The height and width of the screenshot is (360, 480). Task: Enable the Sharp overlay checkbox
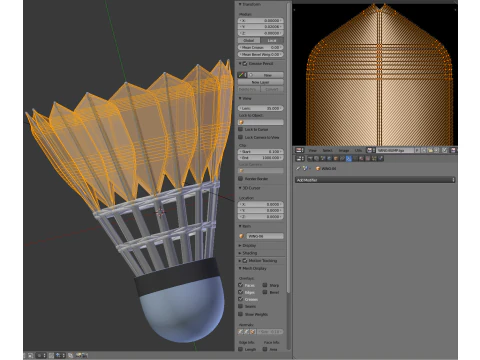(x=265, y=285)
